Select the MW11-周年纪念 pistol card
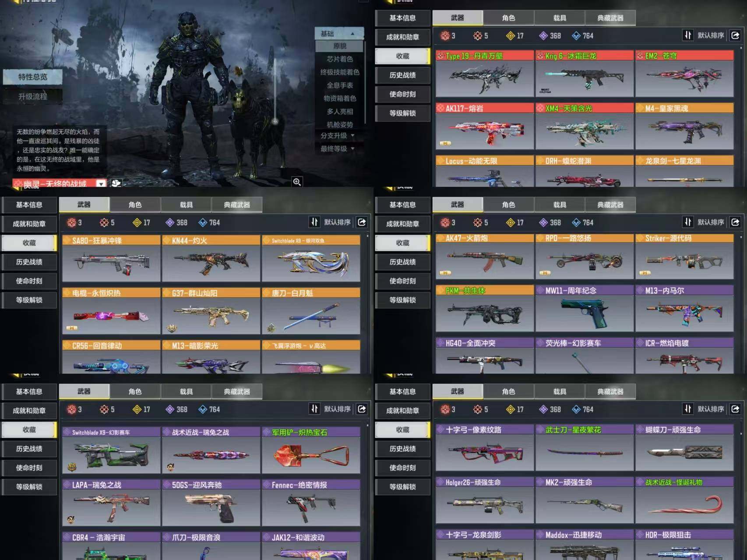This screenshot has width=747, height=560. pos(585,308)
